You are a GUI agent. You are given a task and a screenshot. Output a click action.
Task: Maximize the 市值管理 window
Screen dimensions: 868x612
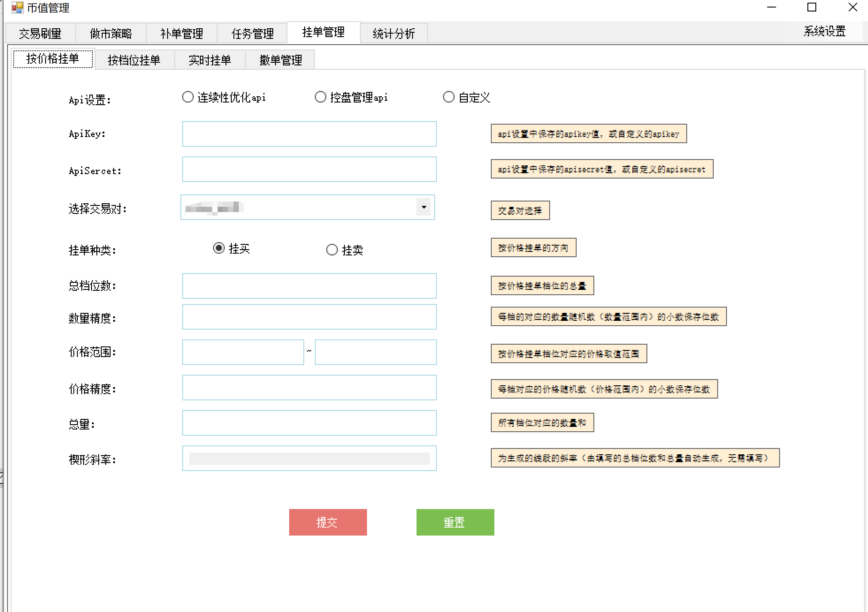point(812,8)
